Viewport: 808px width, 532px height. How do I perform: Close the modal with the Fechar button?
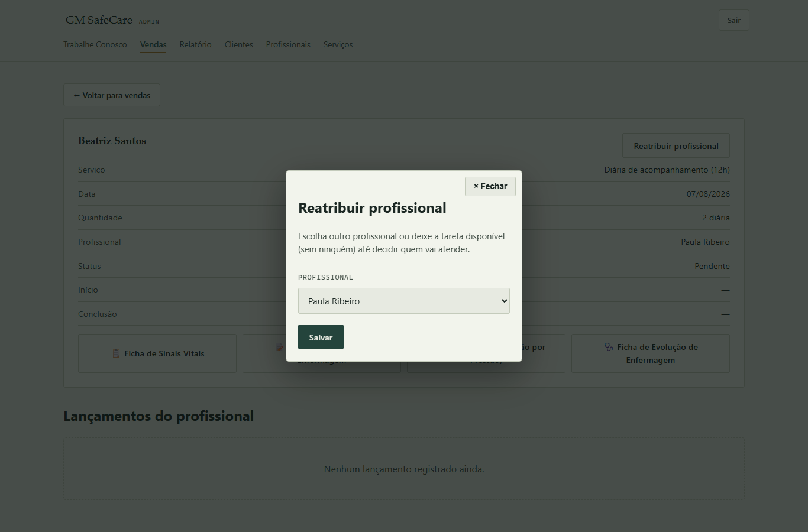pyautogui.click(x=490, y=186)
